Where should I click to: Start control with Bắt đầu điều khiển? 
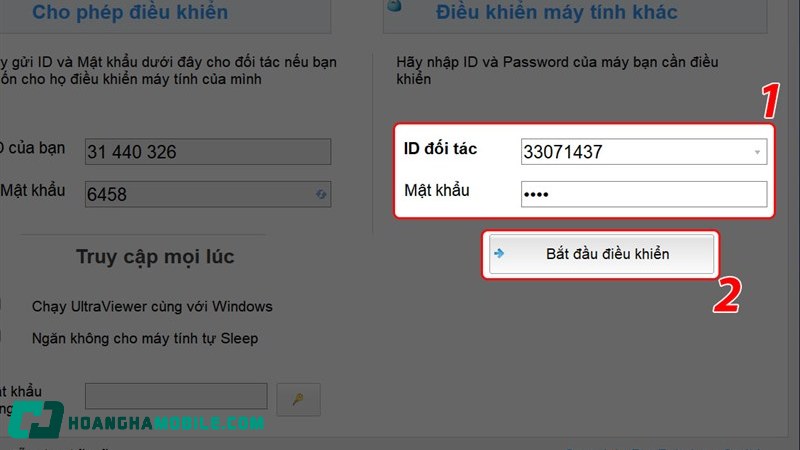[x=602, y=254]
